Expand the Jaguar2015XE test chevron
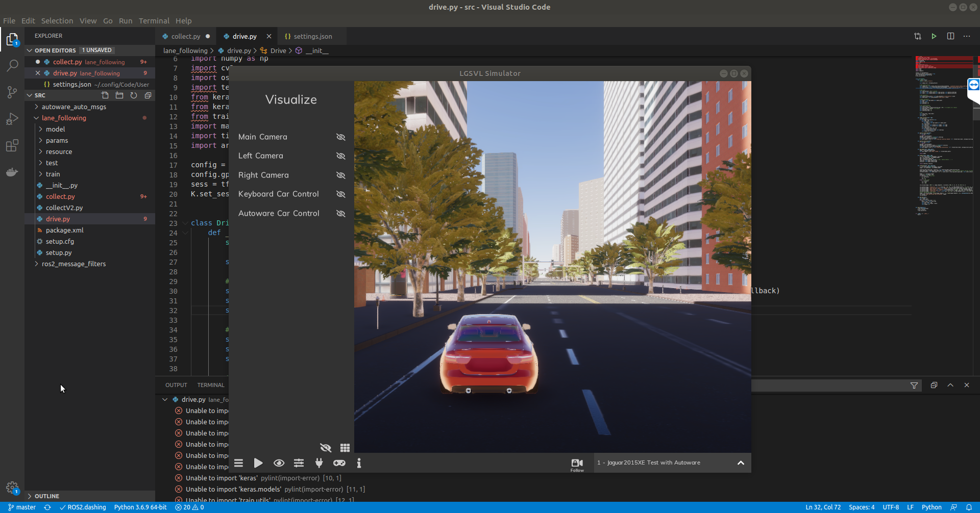Viewport: 980px width, 513px height. 740,463
